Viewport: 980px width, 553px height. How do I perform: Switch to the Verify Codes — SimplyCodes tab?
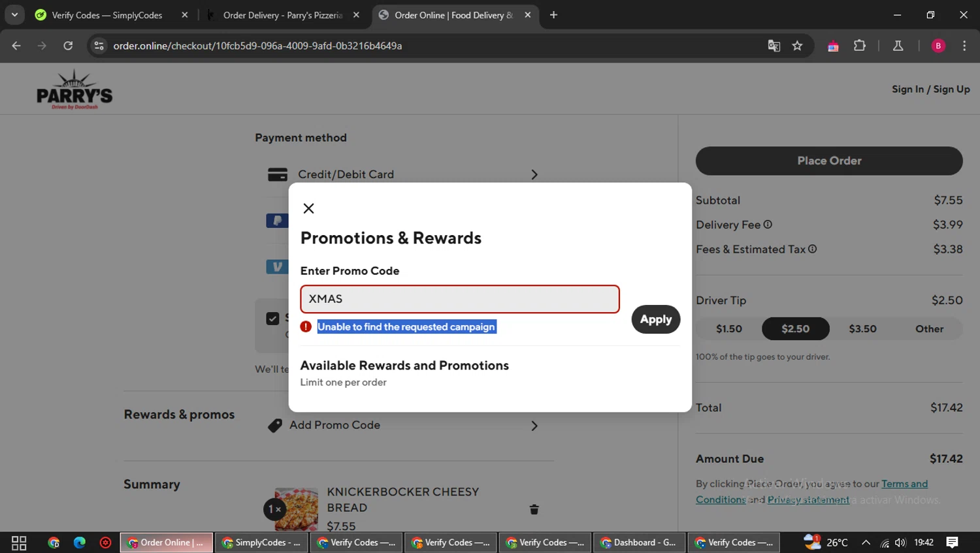coord(106,15)
